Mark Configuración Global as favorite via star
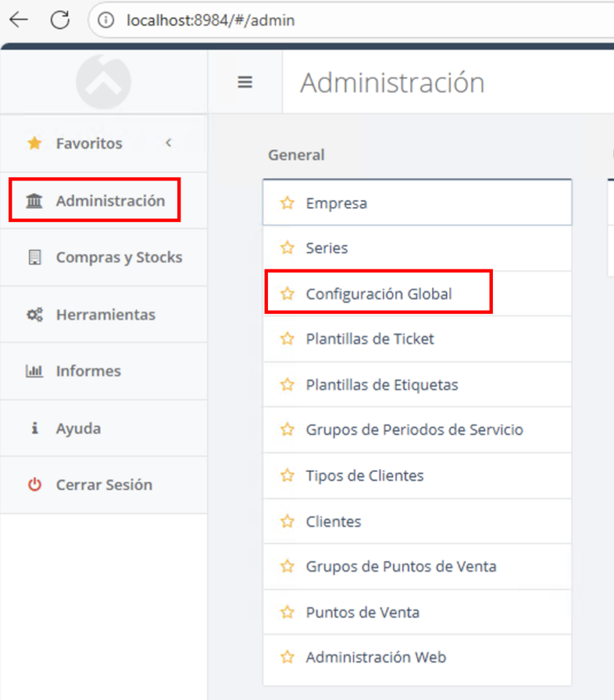This screenshot has width=614, height=700. coord(287,294)
